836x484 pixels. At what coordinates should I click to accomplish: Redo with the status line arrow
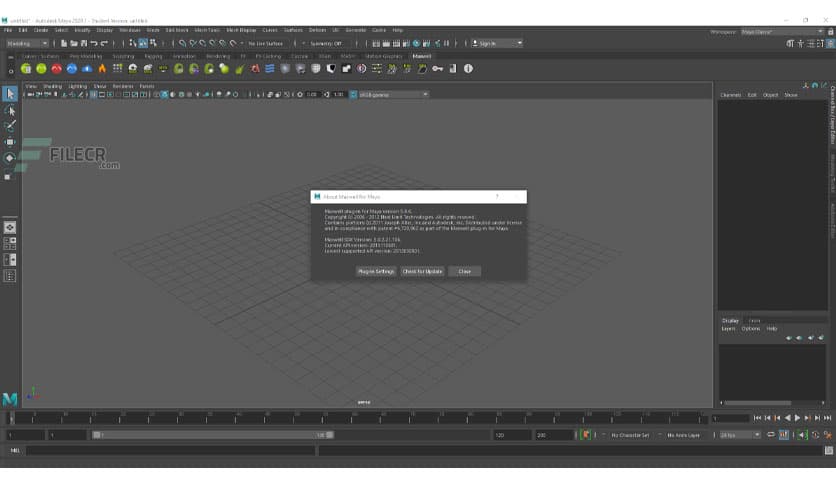[104, 43]
